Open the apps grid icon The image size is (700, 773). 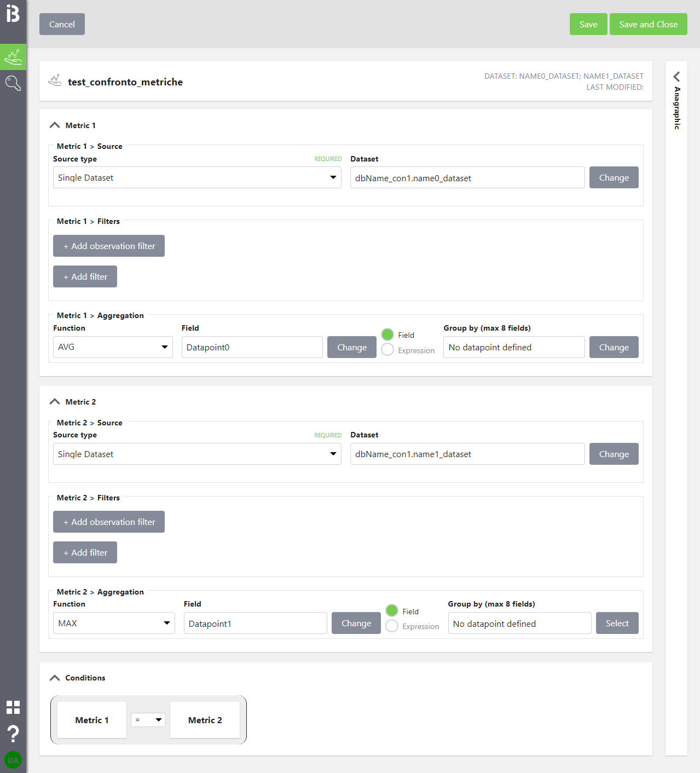click(x=13, y=707)
